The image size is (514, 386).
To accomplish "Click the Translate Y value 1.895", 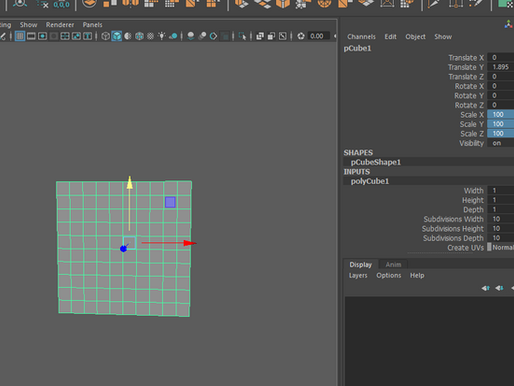I will pyautogui.click(x=501, y=67).
